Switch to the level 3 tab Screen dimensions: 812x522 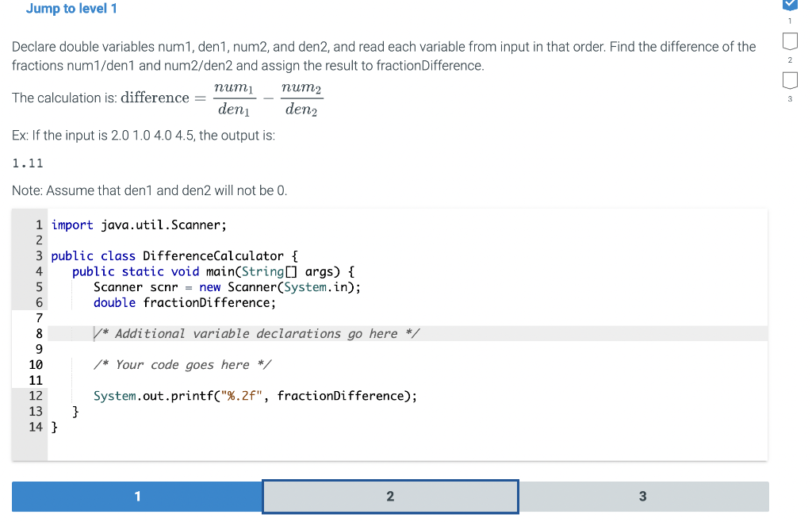click(x=642, y=496)
